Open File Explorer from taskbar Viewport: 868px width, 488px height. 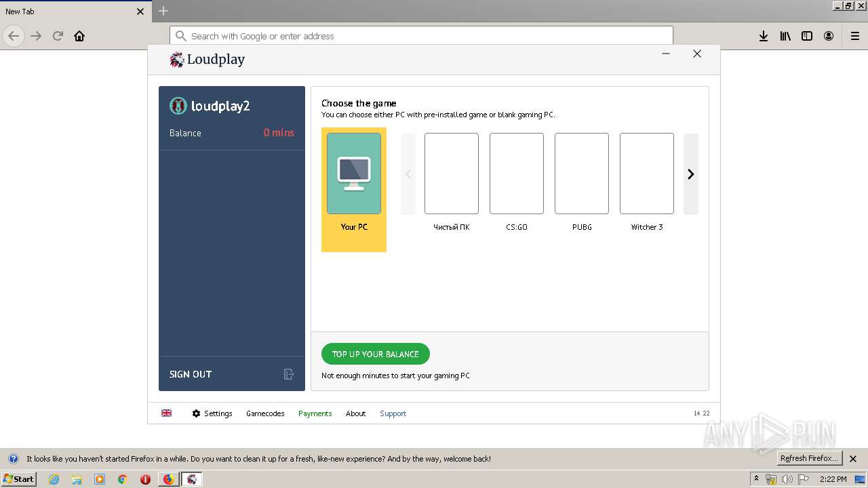pos(77,479)
